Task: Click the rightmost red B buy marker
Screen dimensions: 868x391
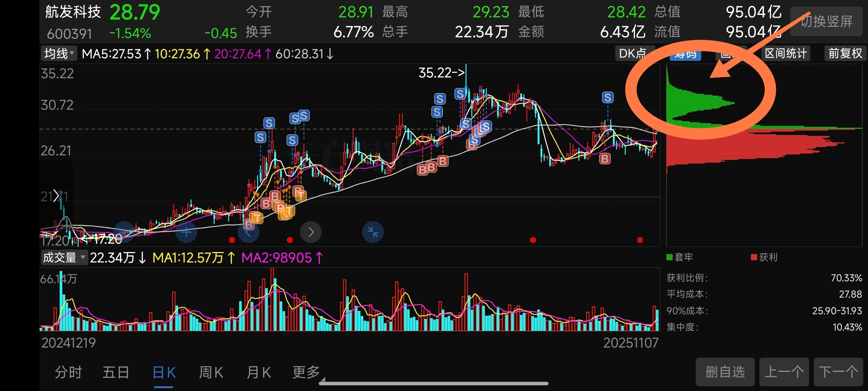Action: 605,159
